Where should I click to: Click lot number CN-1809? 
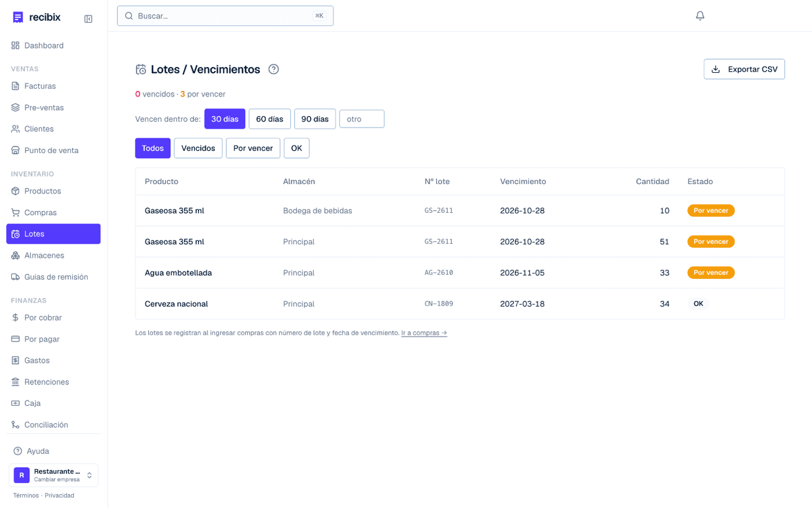point(439,304)
